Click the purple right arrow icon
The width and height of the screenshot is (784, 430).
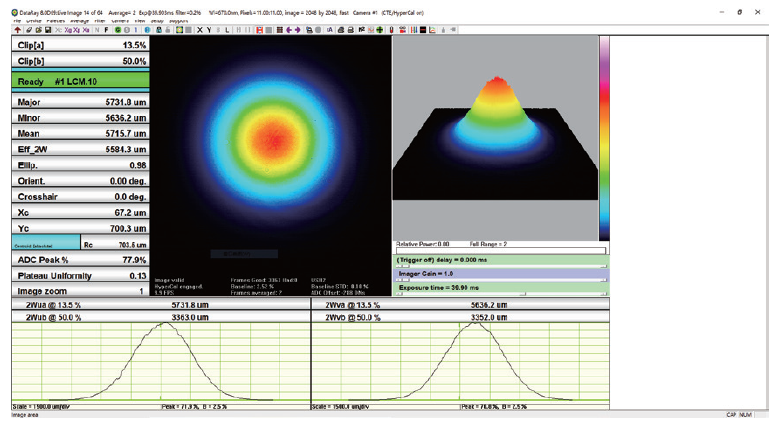(x=298, y=30)
